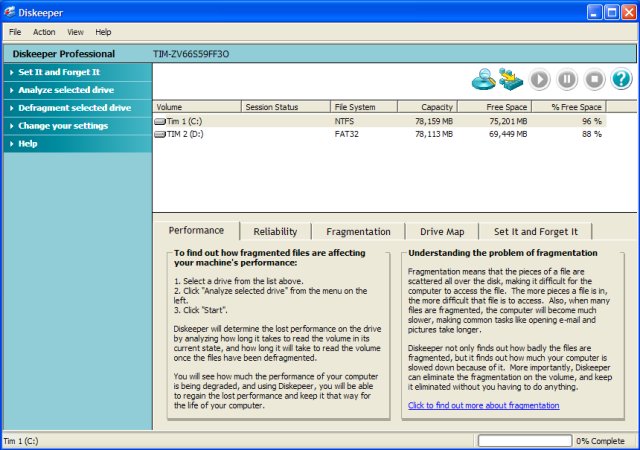The image size is (640, 450).
Task: Open the Action menu
Action: [44, 32]
